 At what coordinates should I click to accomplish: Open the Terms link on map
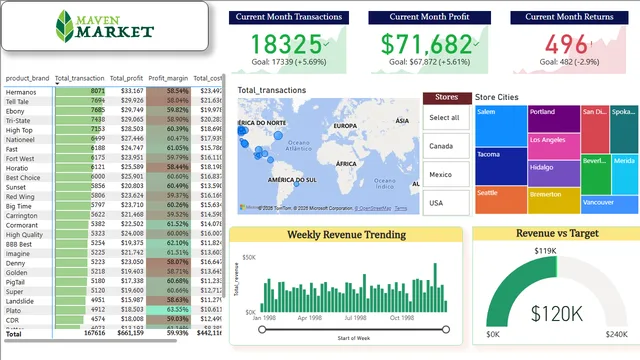tap(400, 208)
